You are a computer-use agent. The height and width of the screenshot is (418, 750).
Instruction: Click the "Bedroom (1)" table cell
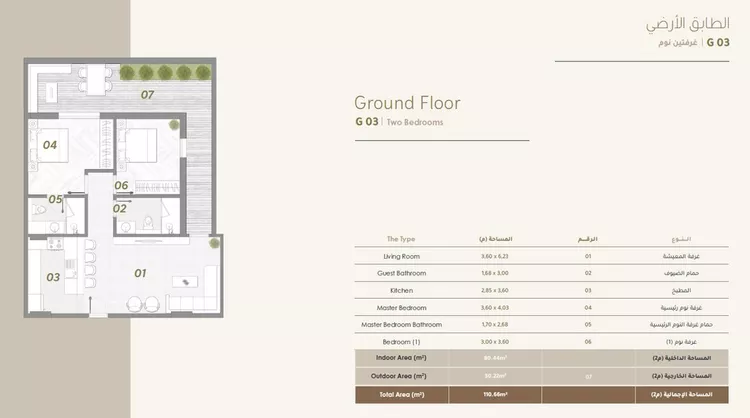click(x=401, y=342)
